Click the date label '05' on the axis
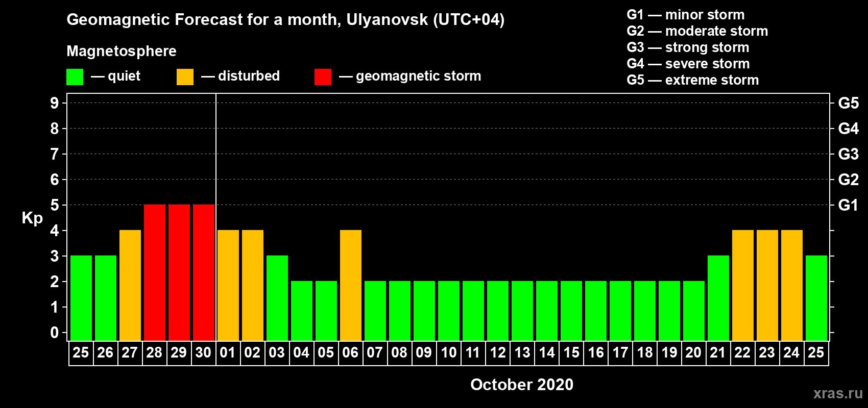 coord(326,353)
